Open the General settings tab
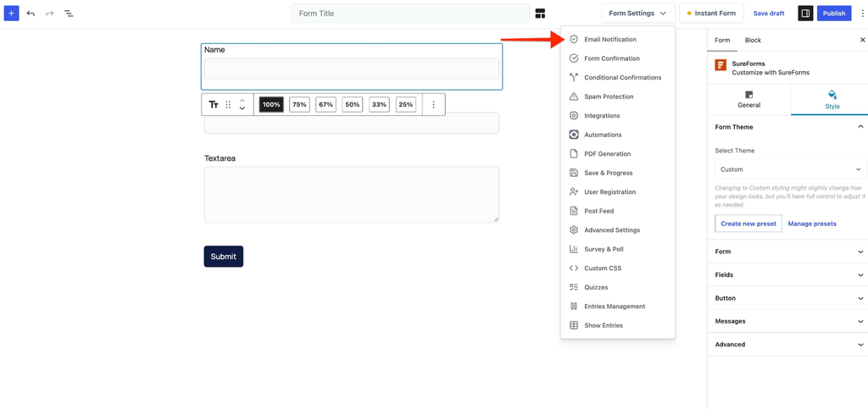The image size is (868, 409). click(x=749, y=100)
